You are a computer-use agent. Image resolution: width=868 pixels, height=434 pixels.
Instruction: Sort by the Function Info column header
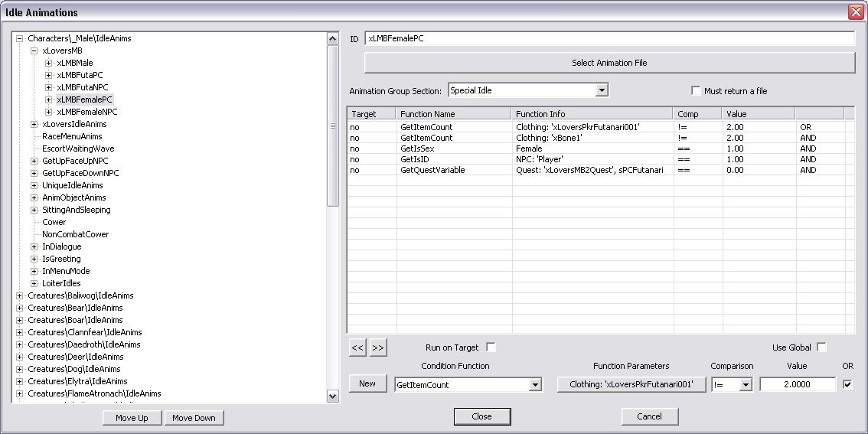pos(592,113)
